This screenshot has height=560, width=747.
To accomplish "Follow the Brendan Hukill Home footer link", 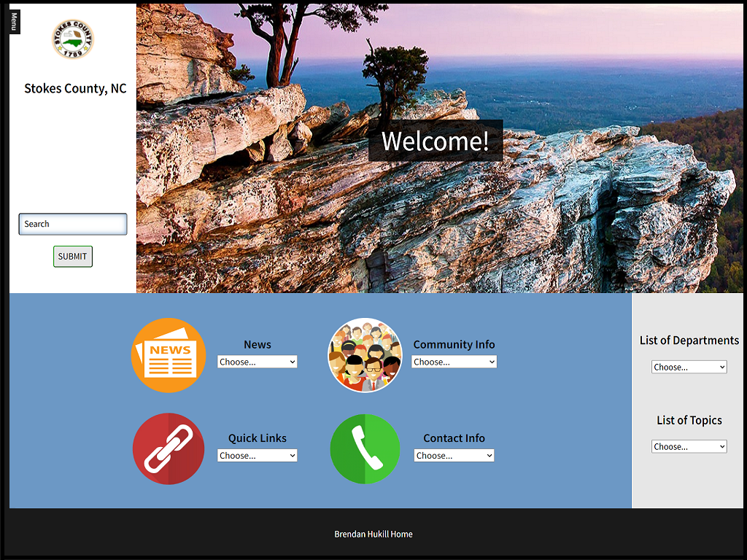I will click(x=373, y=534).
